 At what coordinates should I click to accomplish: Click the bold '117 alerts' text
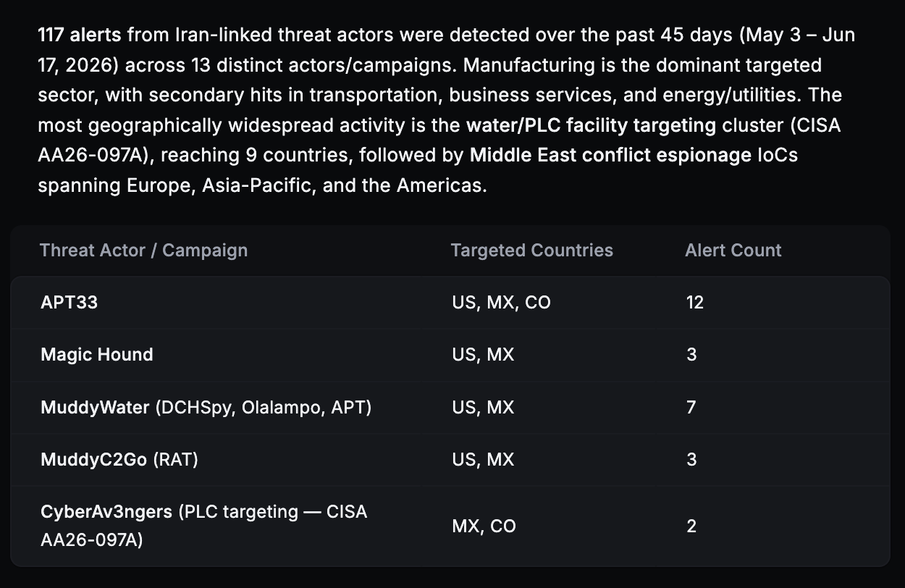pyautogui.click(x=80, y=35)
